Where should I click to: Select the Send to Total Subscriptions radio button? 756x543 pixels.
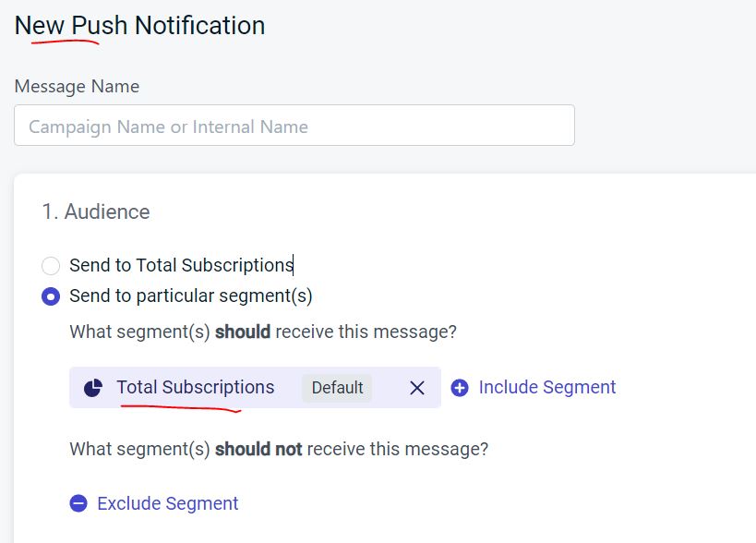coord(51,266)
